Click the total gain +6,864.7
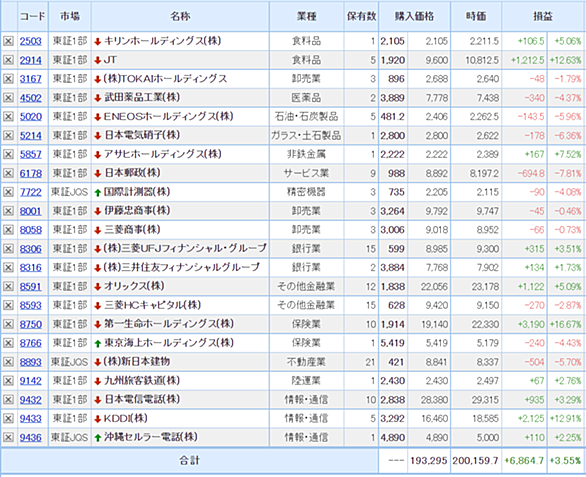Screen dimensions: 586x477 pyautogui.click(x=524, y=461)
